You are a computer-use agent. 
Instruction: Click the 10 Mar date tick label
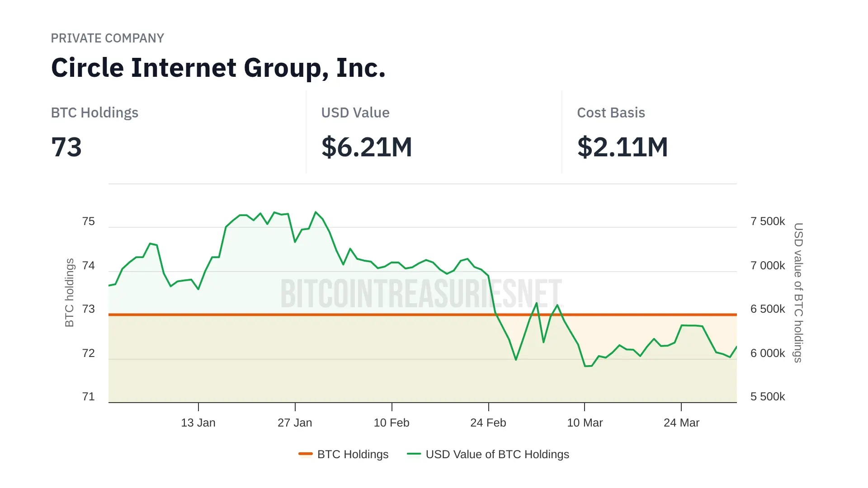(585, 423)
